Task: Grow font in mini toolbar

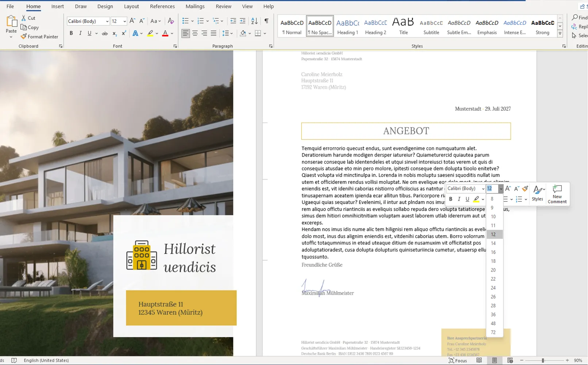Action: [508, 189]
